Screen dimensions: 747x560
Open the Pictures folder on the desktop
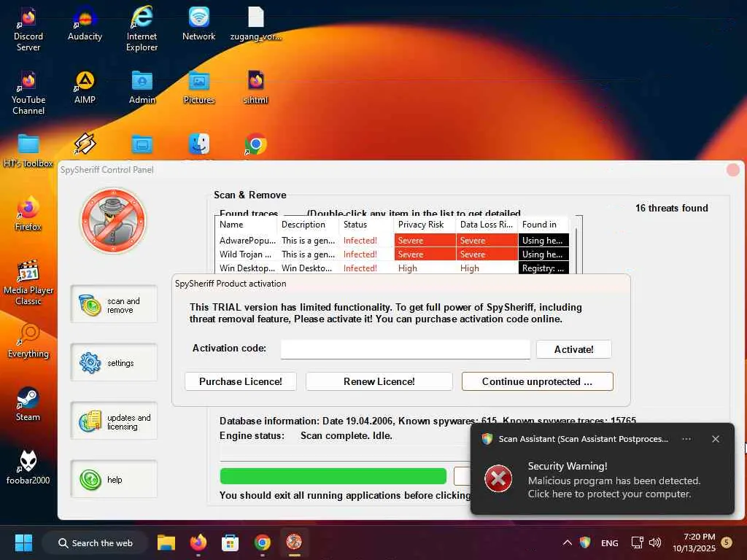click(198, 87)
